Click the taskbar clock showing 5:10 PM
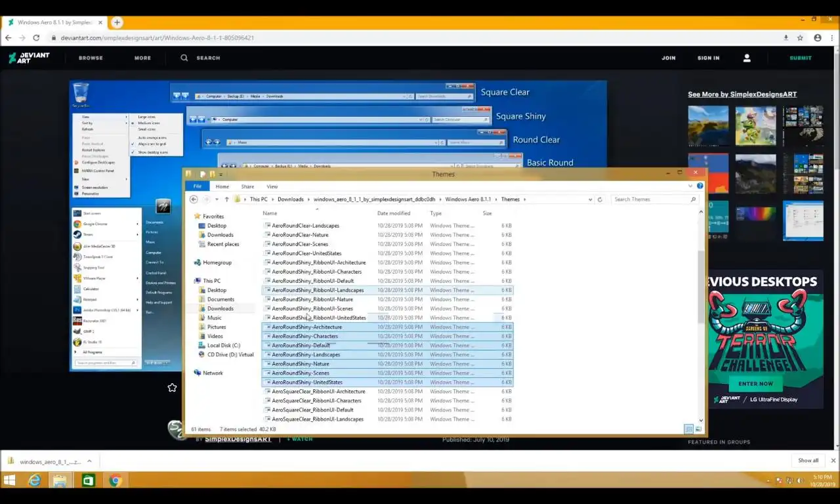The image size is (840, 504). tap(823, 480)
